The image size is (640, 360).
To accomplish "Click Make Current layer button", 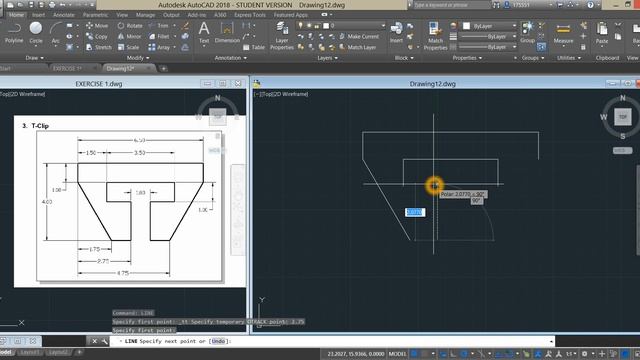I will click(359, 36).
